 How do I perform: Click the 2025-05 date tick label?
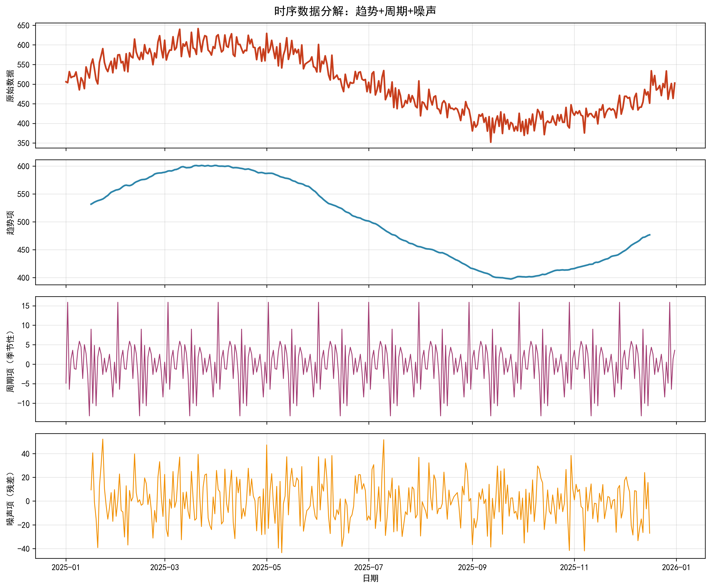click(267, 567)
